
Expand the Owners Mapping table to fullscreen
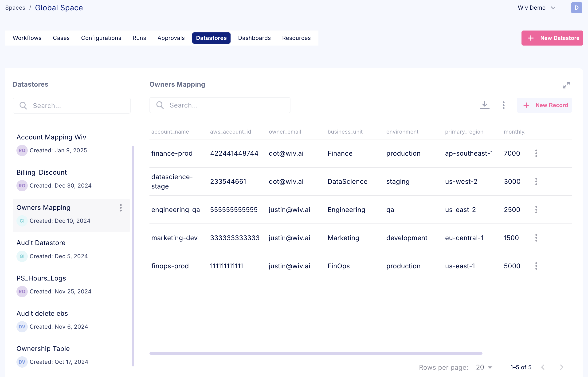[x=566, y=85]
